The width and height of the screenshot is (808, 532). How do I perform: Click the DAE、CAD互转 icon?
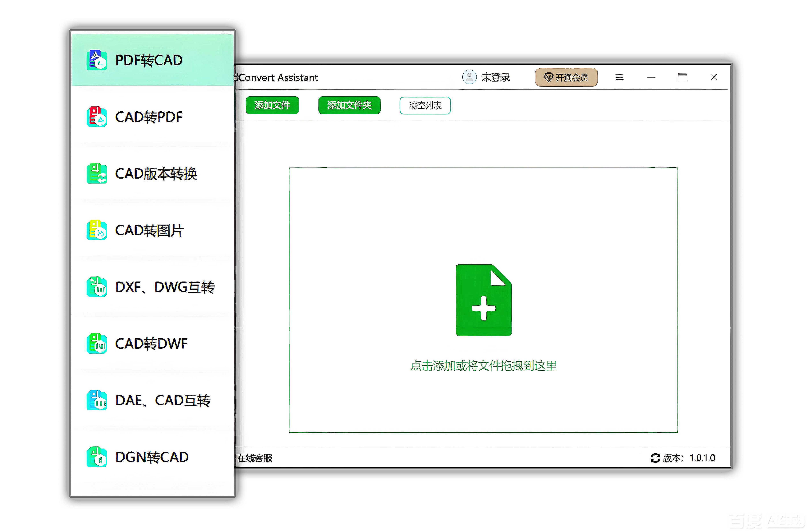pos(97,400)
